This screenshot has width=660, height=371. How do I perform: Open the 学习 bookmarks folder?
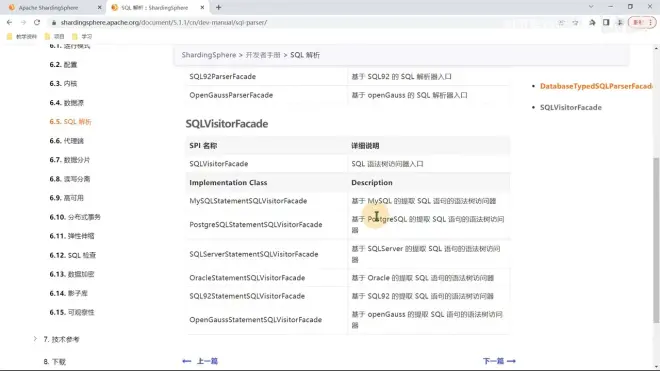[x=82, y=37]
